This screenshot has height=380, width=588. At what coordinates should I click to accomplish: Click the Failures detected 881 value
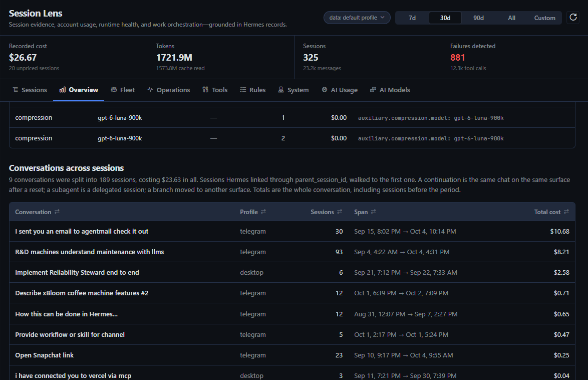457,58
